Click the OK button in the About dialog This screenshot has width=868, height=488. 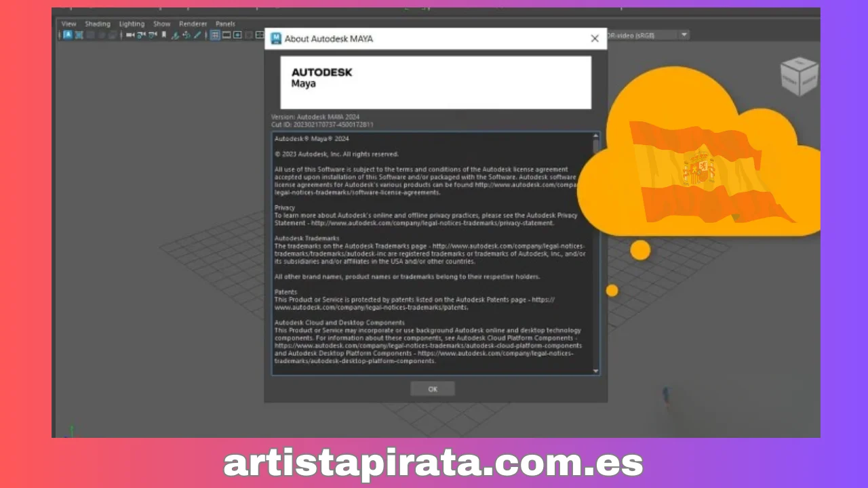click(x=433, y=388)
